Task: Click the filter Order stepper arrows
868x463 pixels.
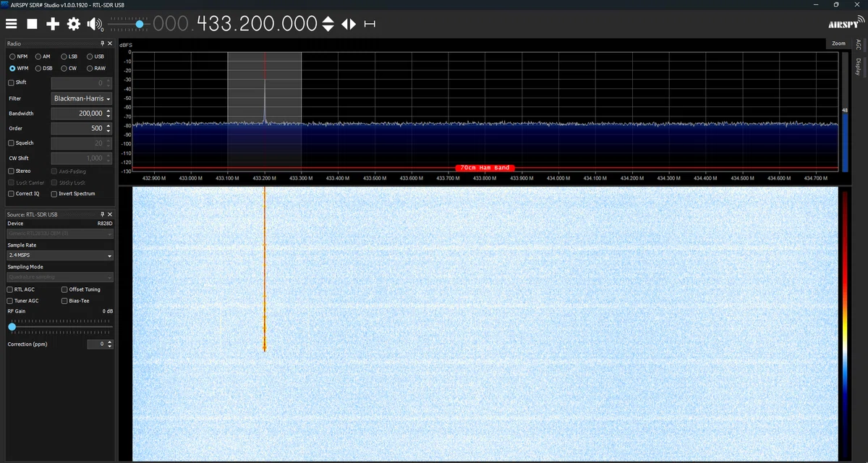Action: (109, 128)
